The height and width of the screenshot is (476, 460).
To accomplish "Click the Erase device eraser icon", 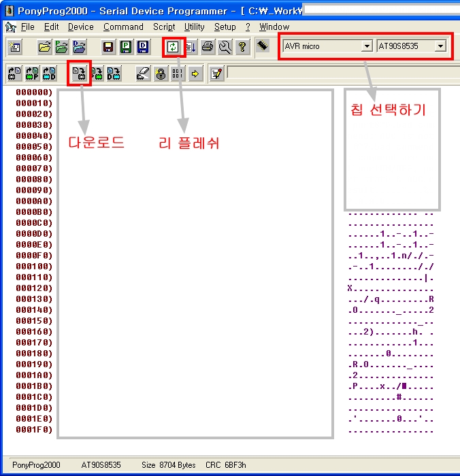I will coord(143,73).
